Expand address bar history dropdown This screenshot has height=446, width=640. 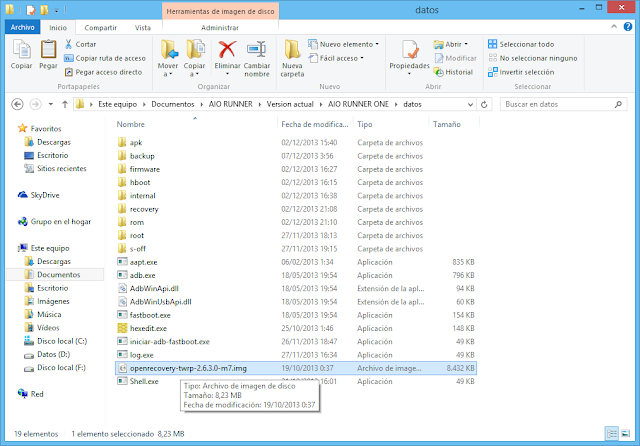pos(470,104)
